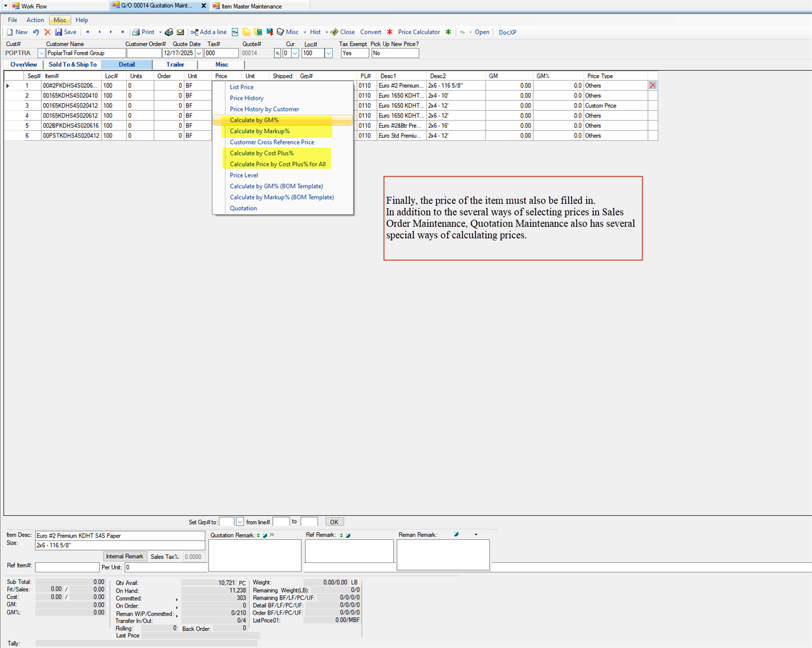The height and width of the screenshot is (648, 812).
Task: Open DocXP
Action: pyautogui.click(x=507, y=32)
